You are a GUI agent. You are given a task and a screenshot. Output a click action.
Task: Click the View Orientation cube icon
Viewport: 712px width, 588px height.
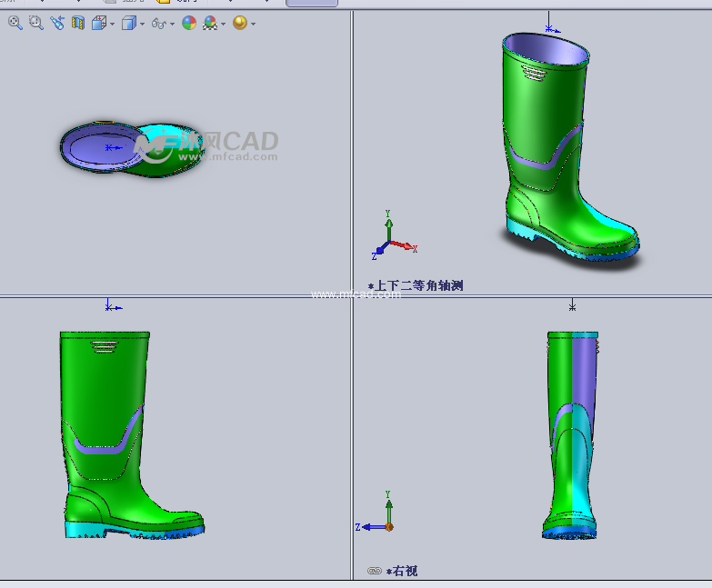click(99, 23)
